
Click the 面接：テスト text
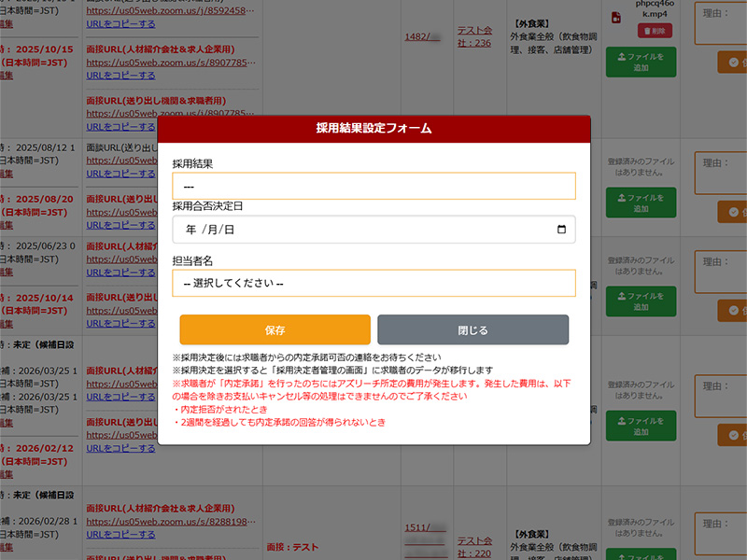click(x=292, y=547)
